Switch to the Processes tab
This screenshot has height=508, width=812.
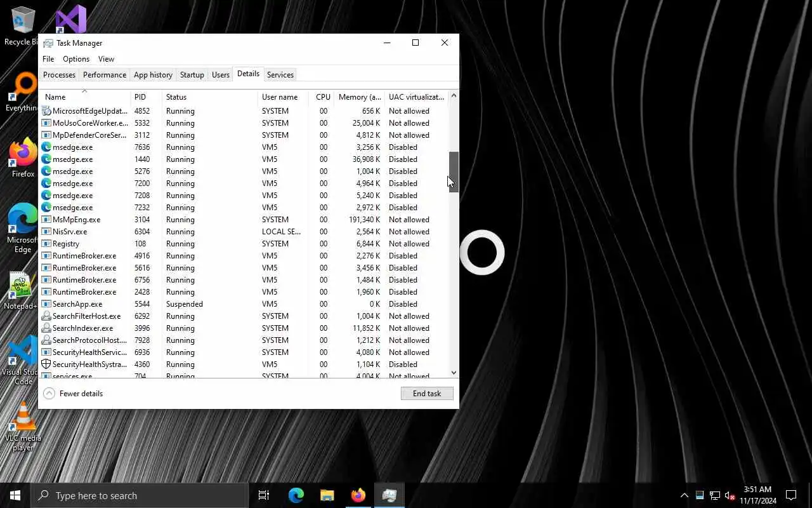click(x=59, y=75)
